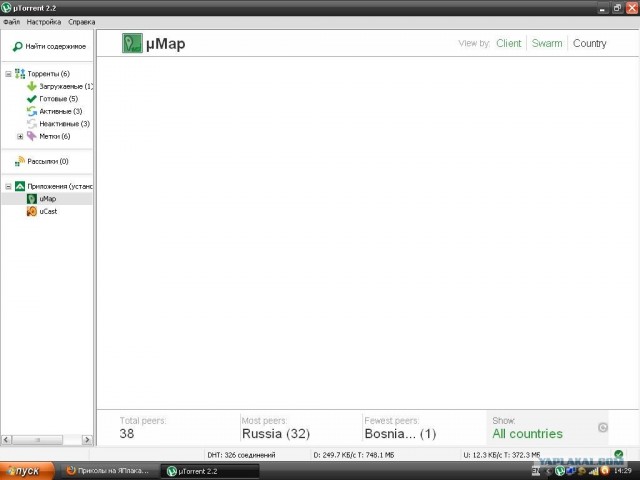Click the orange uCast app icon

click(x=32, y=211)
